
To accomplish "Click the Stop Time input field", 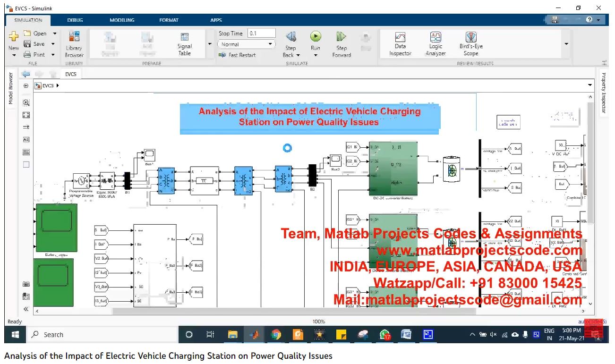I will tap(261, 34).
